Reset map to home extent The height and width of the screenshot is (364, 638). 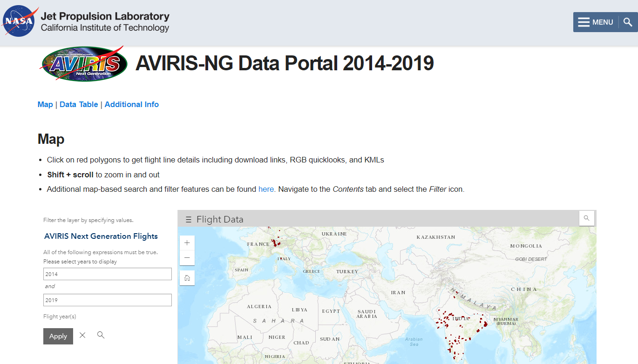tap(187, 278)
